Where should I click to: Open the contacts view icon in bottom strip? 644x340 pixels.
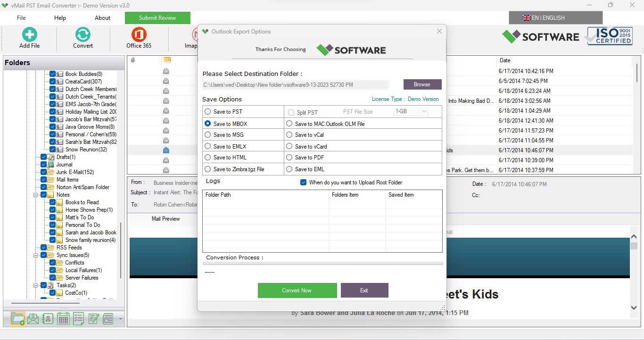click(48, 319)
